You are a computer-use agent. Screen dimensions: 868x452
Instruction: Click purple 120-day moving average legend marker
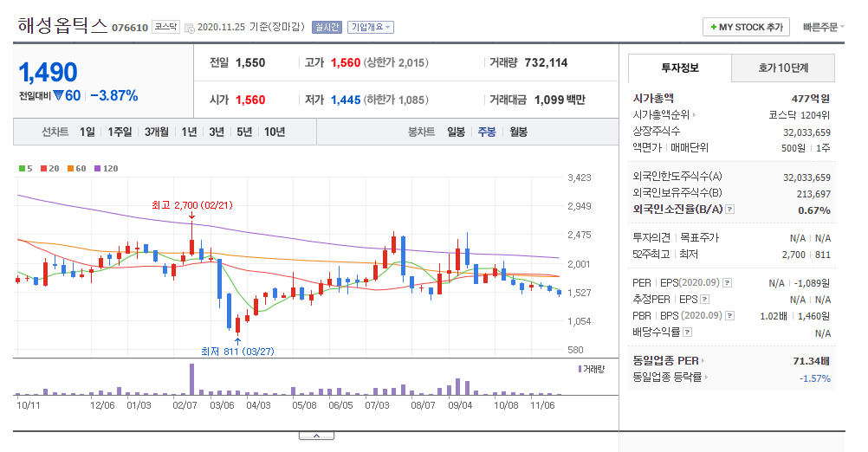97,169
